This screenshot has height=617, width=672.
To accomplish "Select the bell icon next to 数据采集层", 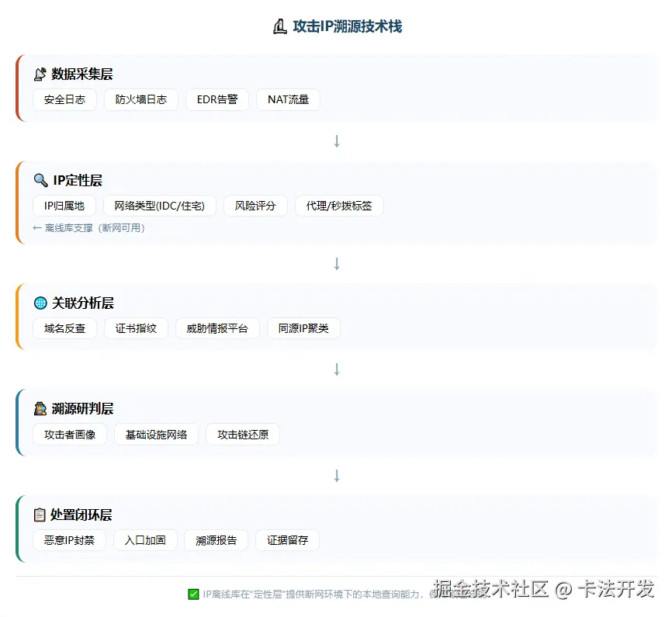I will coord(40,74).
